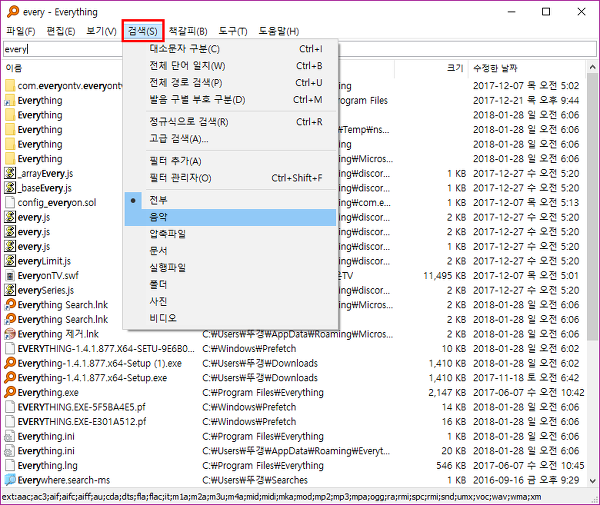Toggle 전체 단어 일치(W) option
Screen dimensions: 600x505
pos(230,66)
